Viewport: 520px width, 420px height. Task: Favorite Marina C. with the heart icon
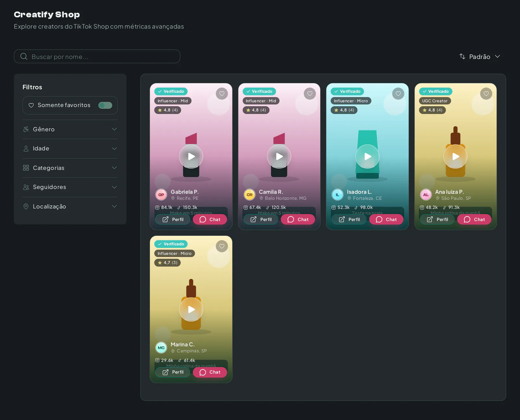[x=222, y=246]
